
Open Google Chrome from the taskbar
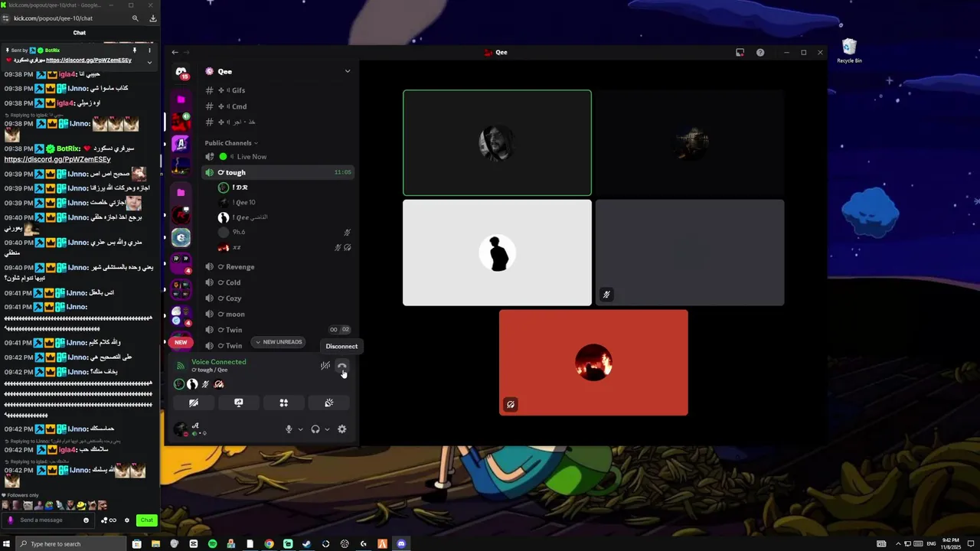pos(269,544)
